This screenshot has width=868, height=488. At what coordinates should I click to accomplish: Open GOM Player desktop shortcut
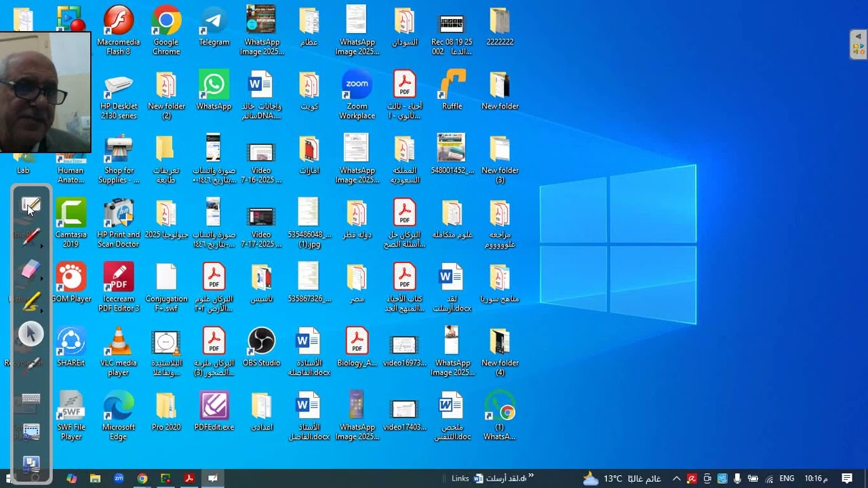coord(71,283)
